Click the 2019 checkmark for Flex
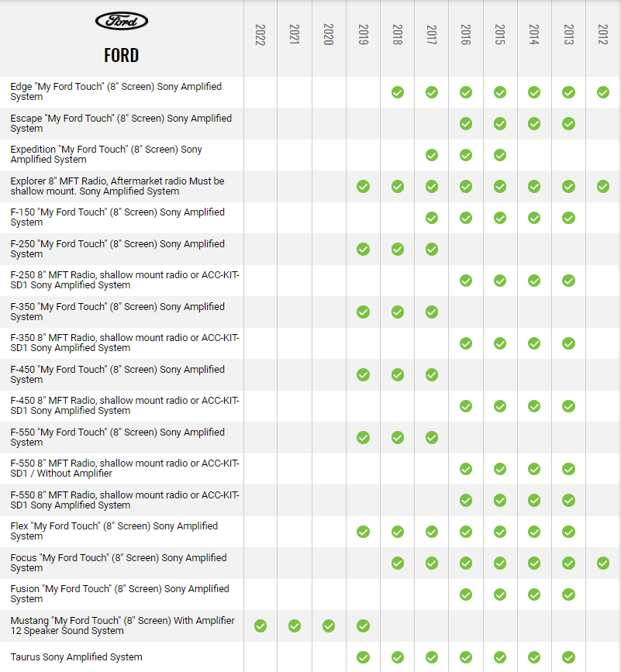621x672 pixels. 363,532
